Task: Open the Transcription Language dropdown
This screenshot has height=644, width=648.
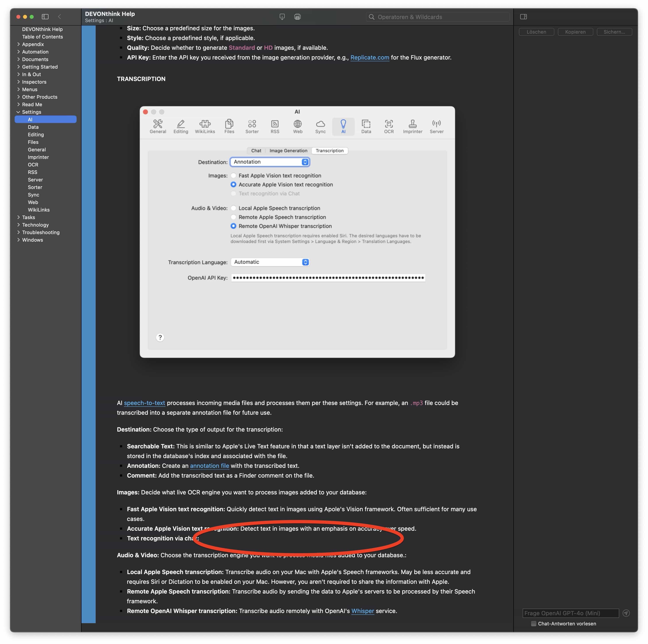Action: 270,262
